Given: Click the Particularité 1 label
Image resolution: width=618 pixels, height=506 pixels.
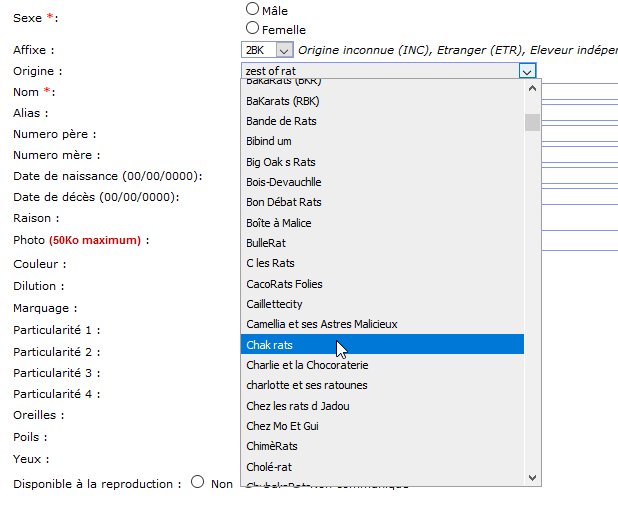Looking at the screenshot, I should click(57, 330).
